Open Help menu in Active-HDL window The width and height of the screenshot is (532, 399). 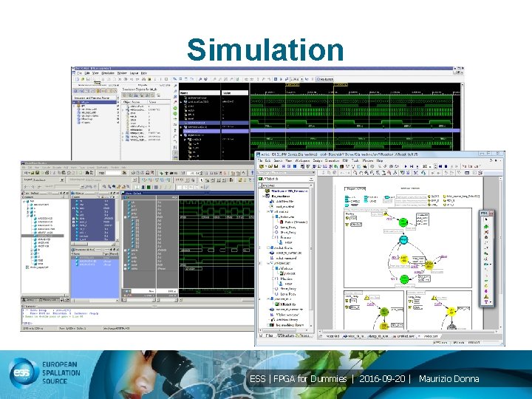tap(379, 160)
